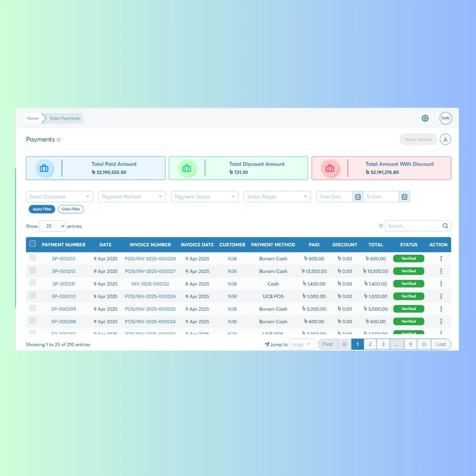The width and height of the screenshot is (476, 476).
Task: Click inside the Search input field
Action: pyautogui.click(x=411, y=225)
